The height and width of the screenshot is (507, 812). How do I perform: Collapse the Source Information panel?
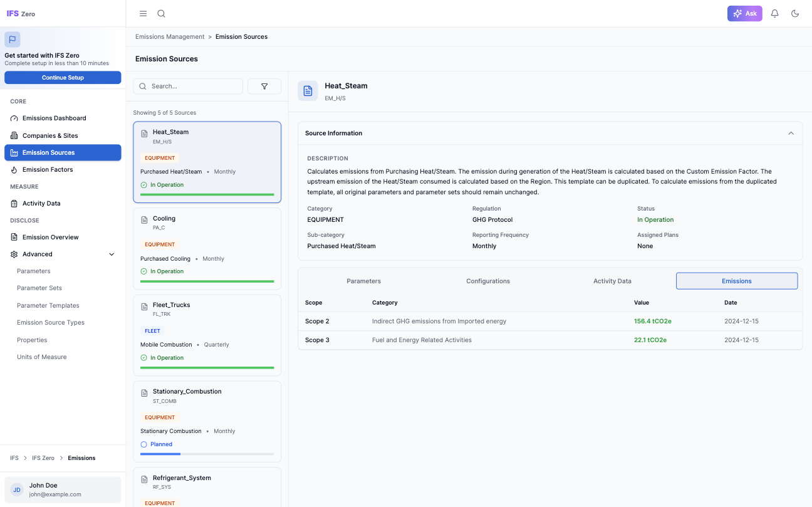point(791,133)
